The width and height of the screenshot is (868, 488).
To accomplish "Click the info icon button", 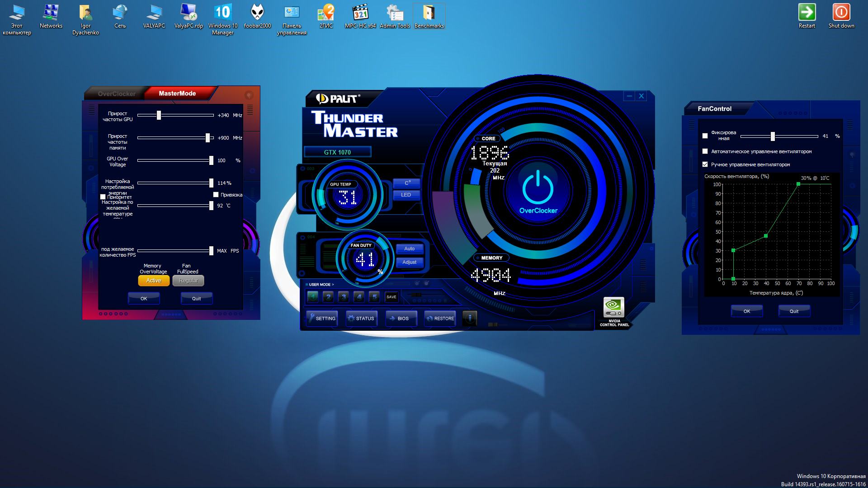I will [x=470, y=318].
